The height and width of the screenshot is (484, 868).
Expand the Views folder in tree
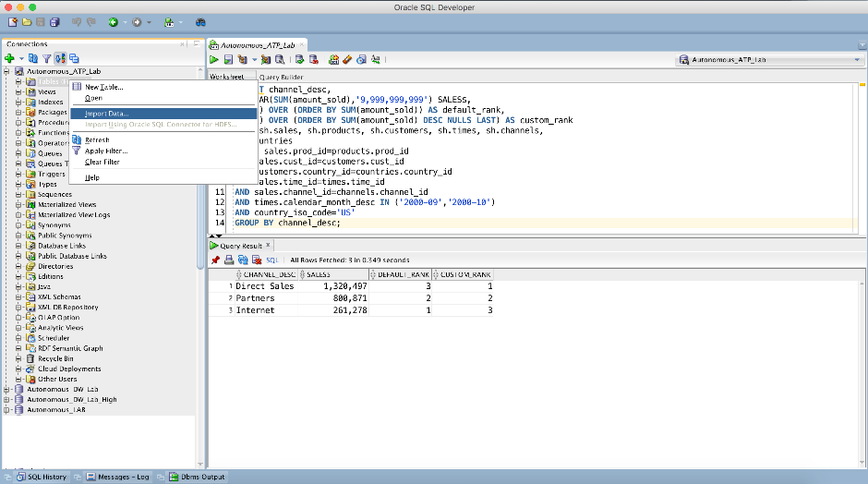coord(18,92)
